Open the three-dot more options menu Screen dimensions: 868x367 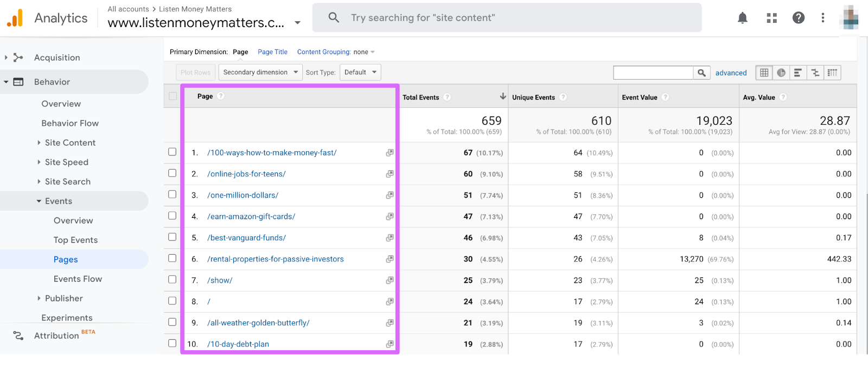tap(823, 18)
